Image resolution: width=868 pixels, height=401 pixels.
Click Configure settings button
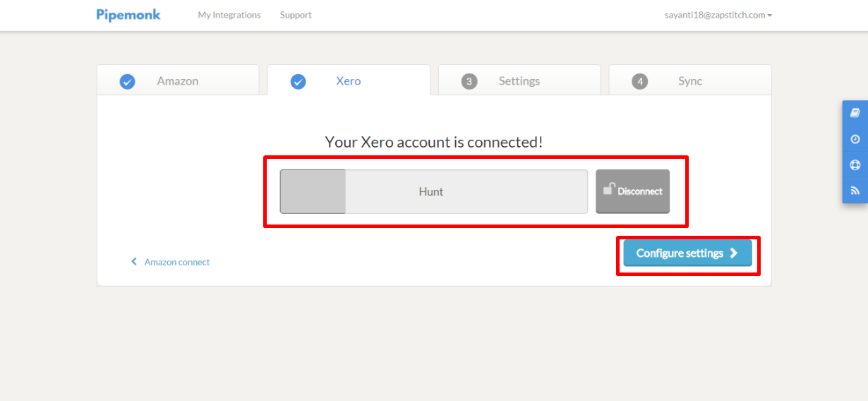coord(687,253)
